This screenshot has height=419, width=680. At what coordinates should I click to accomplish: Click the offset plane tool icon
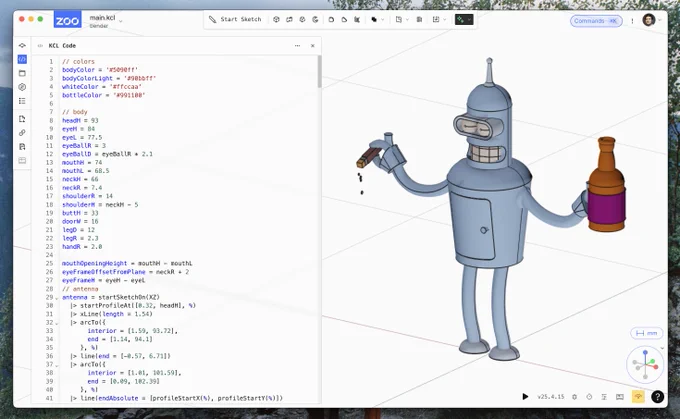[x=399, y=20]
